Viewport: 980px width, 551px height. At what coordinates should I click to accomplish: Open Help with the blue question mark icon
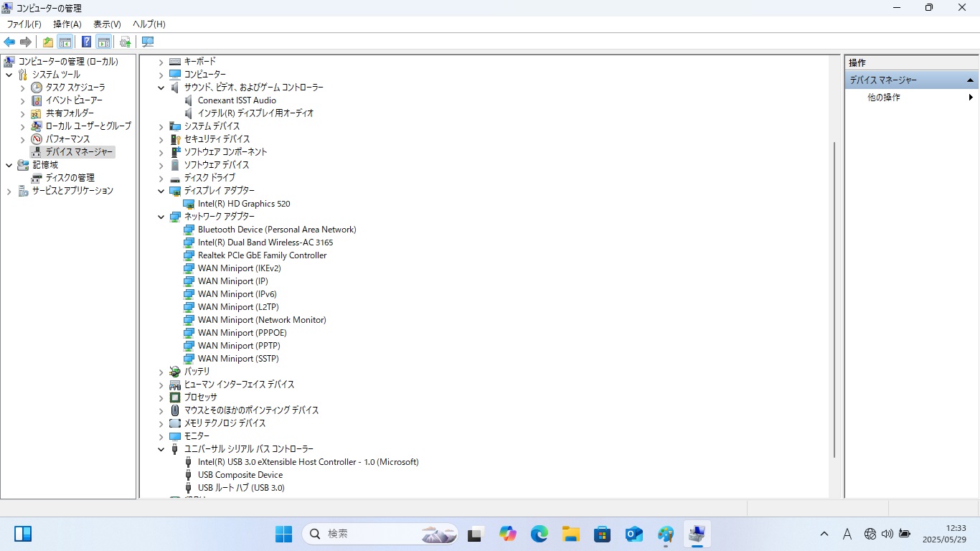[x=86, y=42]
